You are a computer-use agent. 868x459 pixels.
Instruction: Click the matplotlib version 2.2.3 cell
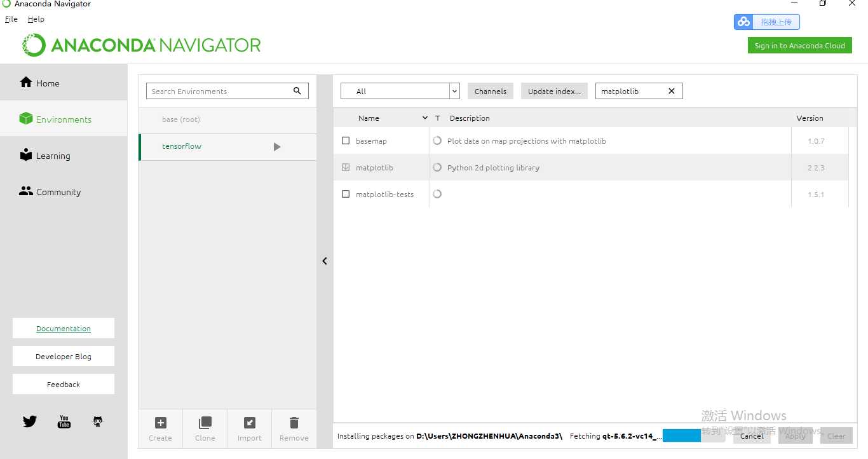(x=820, y=168)
